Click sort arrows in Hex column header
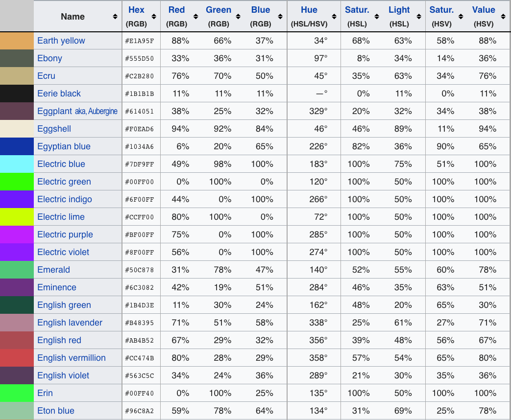Screen dimensions: 511x420 (154, 17)
